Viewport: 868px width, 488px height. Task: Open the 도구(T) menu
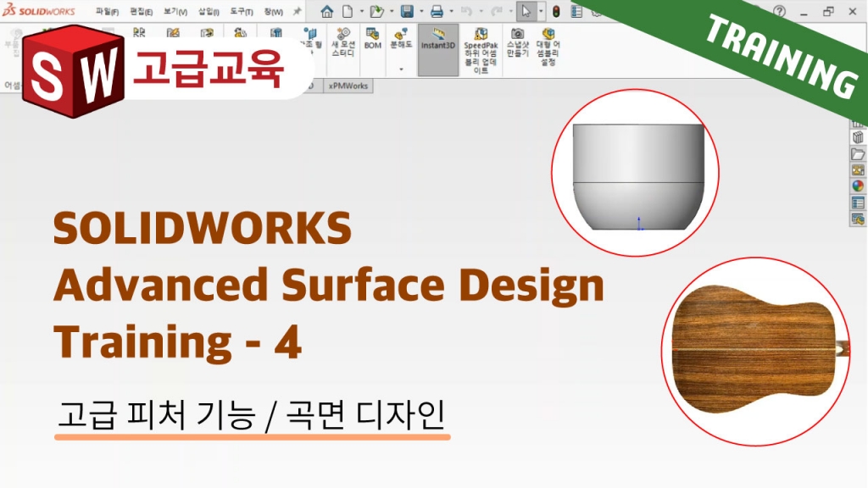pyautogui.click(x=242, y=12)
